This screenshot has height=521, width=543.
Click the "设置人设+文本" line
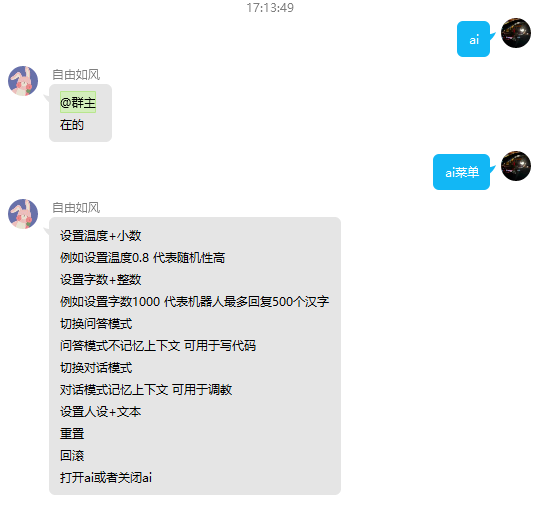point(100,412)
